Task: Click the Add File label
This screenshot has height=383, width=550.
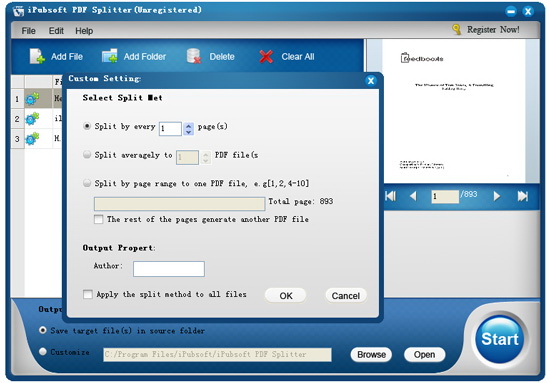Action: pyautogui.click(x=67, y=56)
